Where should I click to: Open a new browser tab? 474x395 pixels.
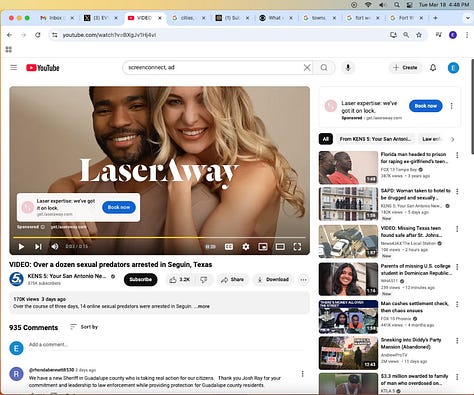pyautogui.click(x=435, y=18)
